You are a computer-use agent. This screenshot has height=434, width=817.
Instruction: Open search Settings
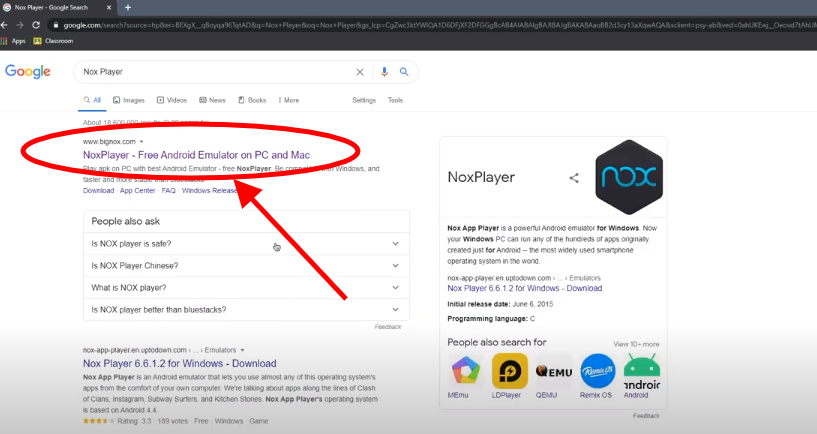pos(364,100)
